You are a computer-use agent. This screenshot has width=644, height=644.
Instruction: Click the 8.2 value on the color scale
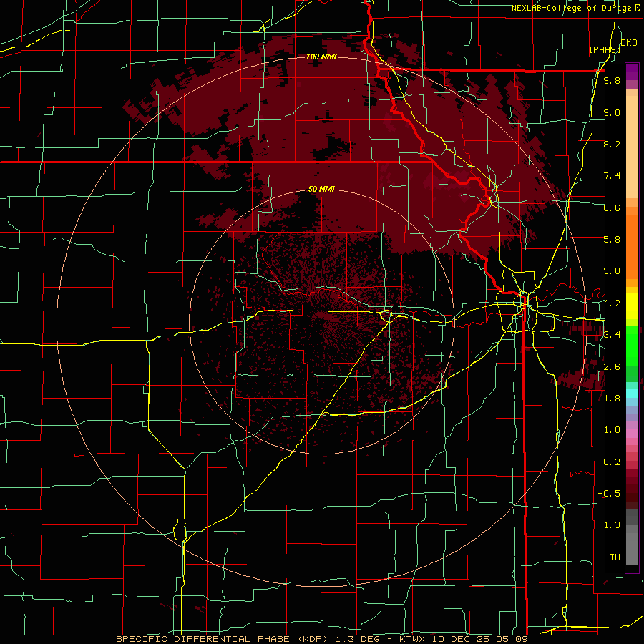coord(612,144)
